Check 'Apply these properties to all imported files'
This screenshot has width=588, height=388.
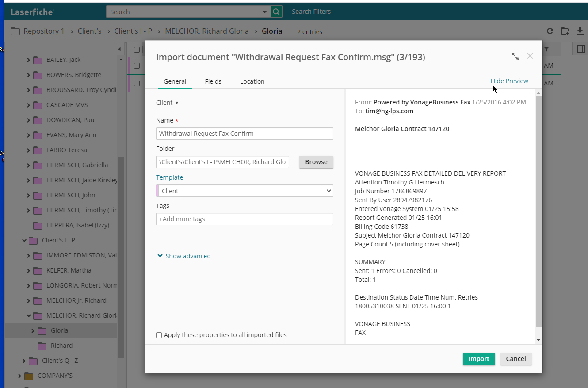[159, 335]
